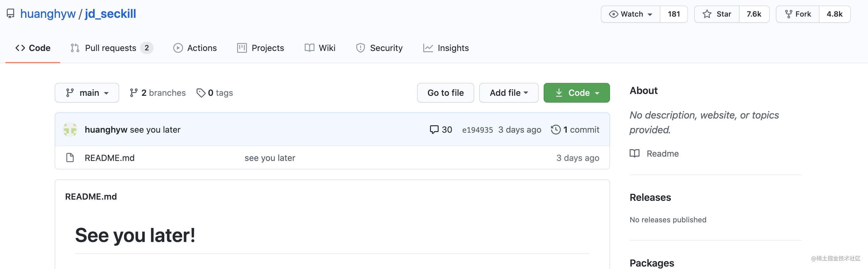Open the Projects tab

pyautogui.click(x=261, y=48)
